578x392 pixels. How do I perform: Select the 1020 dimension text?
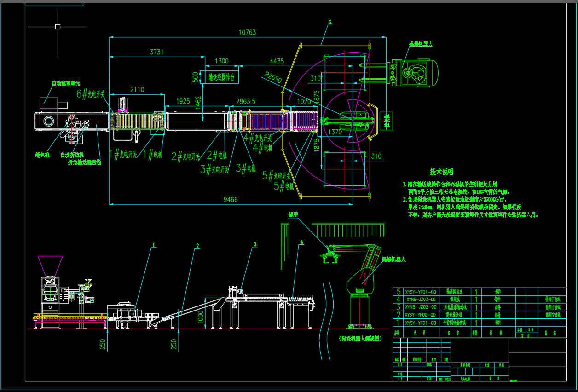[x=304, y=101]
